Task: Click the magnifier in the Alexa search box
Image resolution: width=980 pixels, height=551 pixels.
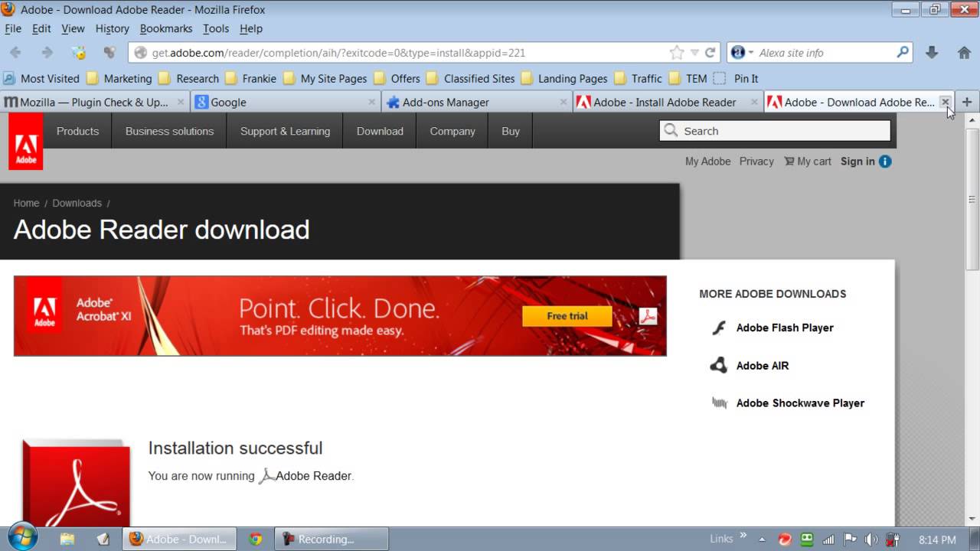Action: (x=903, y=52)
